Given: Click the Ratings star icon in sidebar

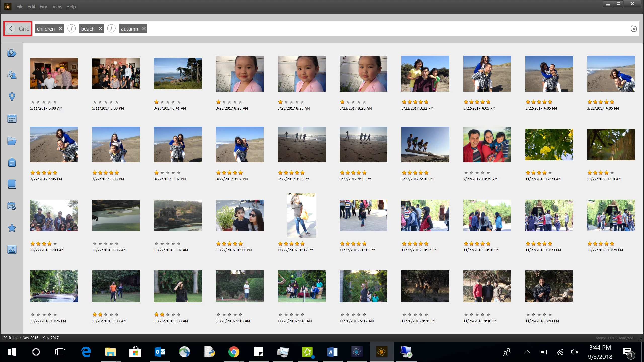Looking at the screenshot, I should pos(12,228).
